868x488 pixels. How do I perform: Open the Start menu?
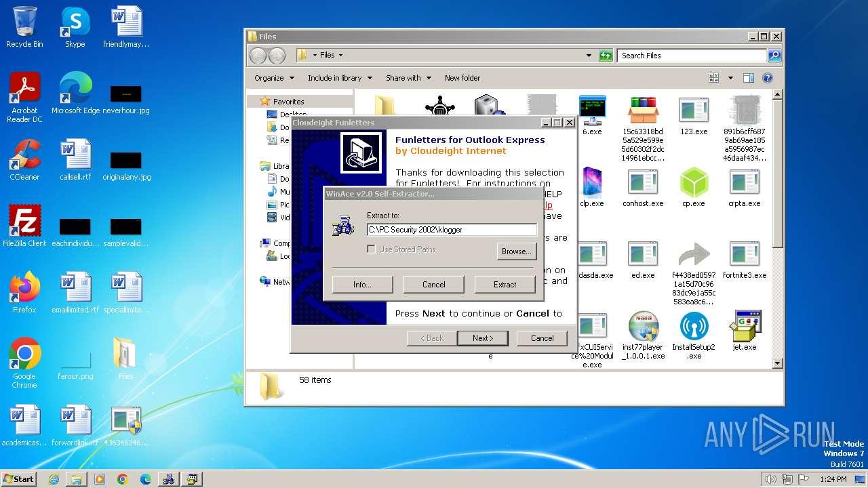19,479
